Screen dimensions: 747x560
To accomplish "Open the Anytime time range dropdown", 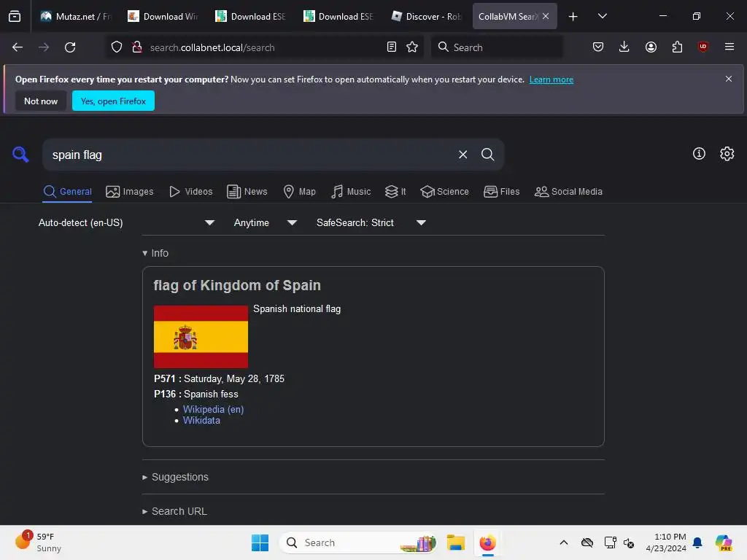I will 266,223.
